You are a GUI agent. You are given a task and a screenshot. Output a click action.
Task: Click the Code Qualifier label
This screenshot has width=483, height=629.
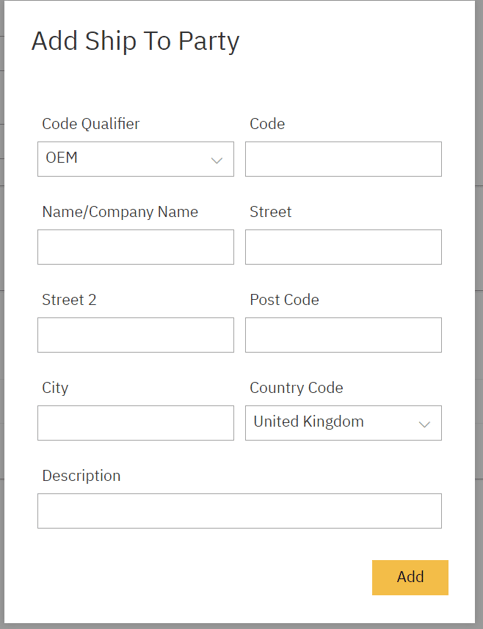[91, 124]
